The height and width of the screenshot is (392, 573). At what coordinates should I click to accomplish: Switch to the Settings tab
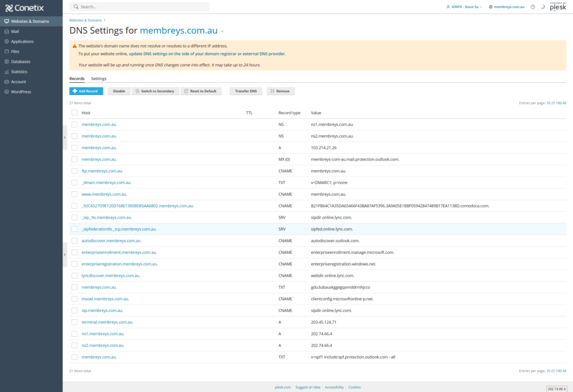click(98, 78)
